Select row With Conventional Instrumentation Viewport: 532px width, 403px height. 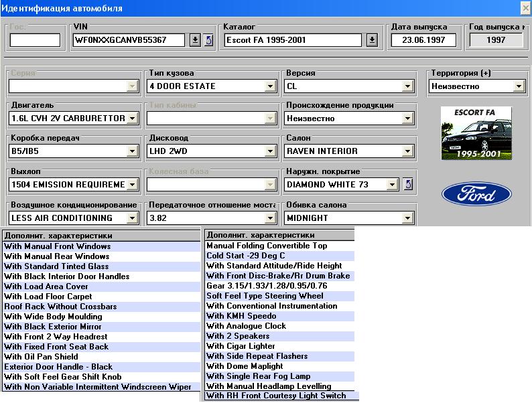point(280,306)
